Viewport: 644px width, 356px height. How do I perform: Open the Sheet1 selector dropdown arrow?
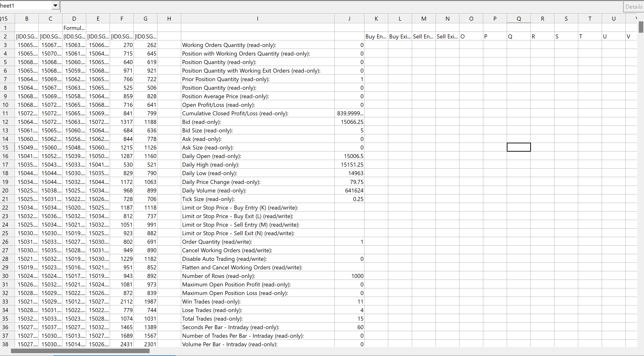[55, 5]
